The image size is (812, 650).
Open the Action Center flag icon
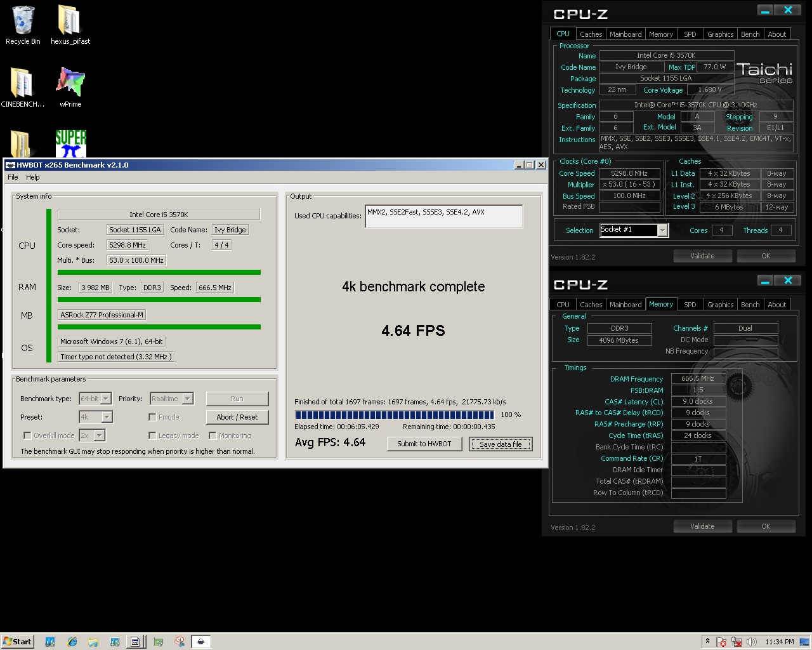(x=721, y=642)
